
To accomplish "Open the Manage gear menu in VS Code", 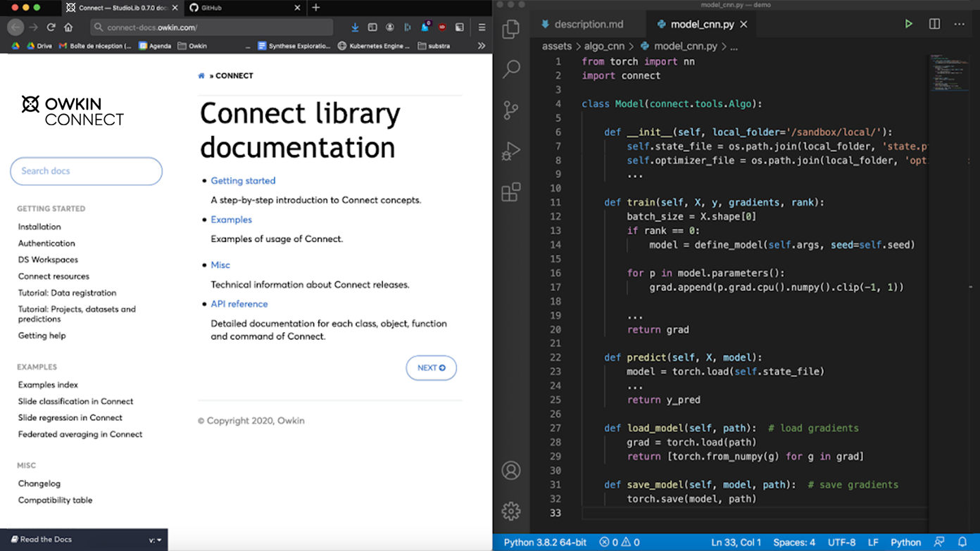I will point(511,511).
